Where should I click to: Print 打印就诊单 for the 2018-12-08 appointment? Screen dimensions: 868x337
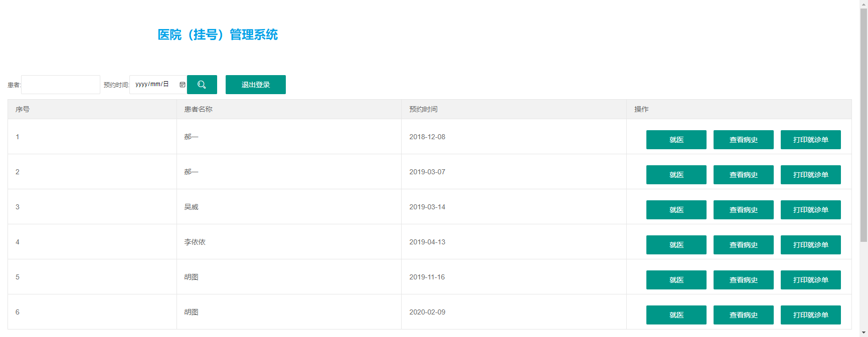tap(810, 140)
